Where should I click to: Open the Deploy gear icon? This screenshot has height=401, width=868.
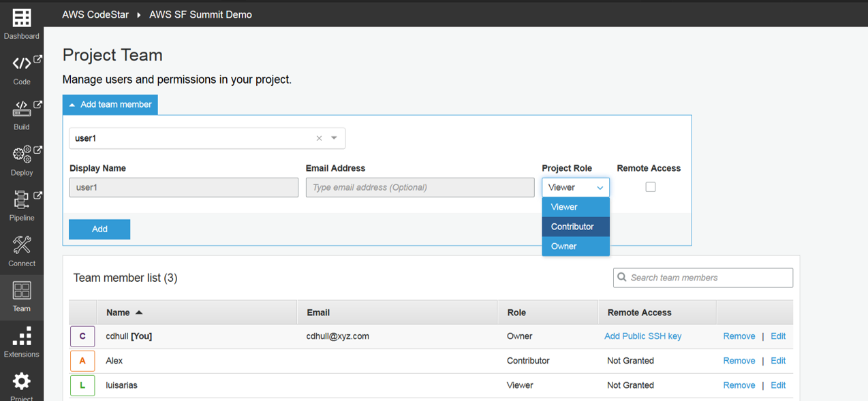point(22,155)
